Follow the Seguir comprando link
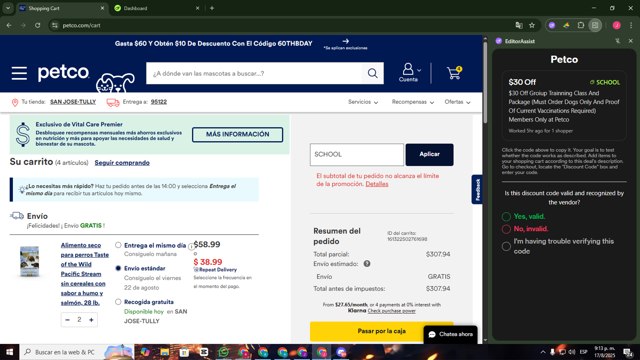 coord(122,162)
